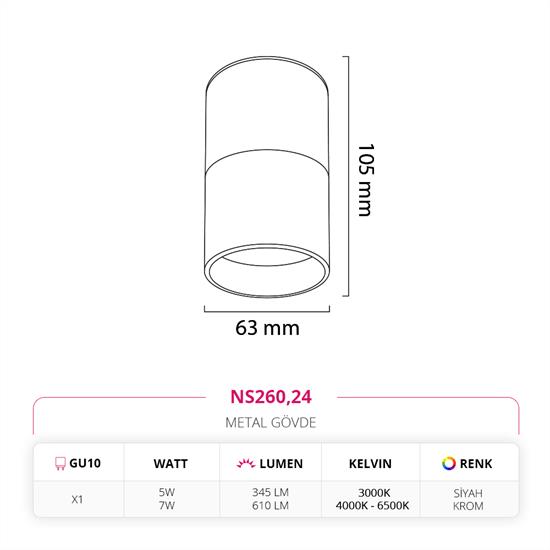Image resolution: width=550 pixels, height=550 pixels.
Task: Click the METAL GÖVDE subtitle
Action: point(271,422)
